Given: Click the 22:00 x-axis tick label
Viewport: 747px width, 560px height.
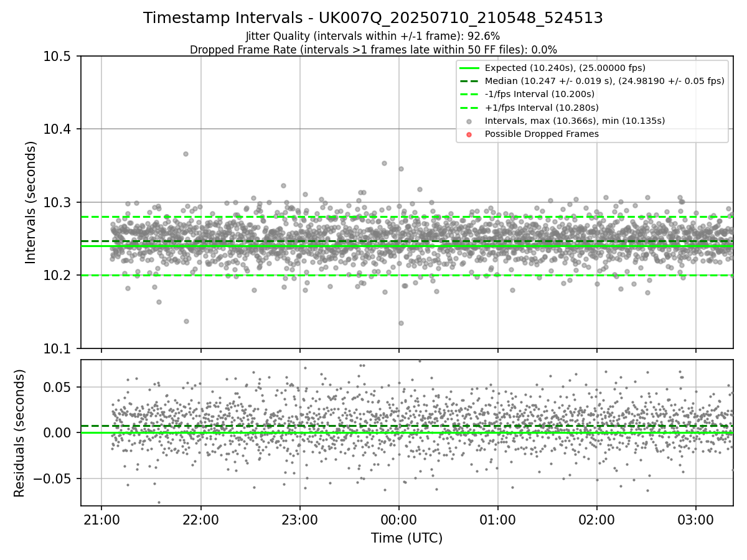Looking at the screenshot, I should click(200, 520).
